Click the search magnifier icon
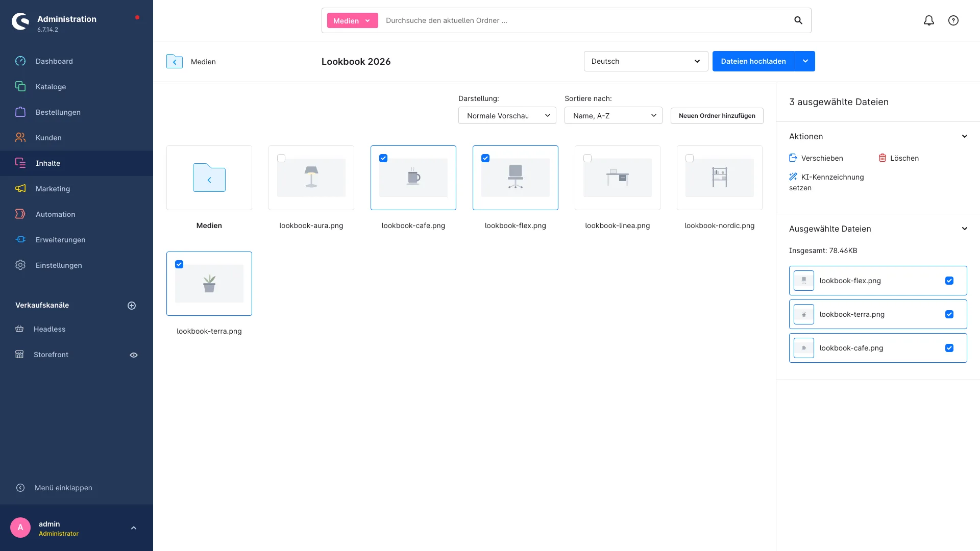 coord(798,20)
